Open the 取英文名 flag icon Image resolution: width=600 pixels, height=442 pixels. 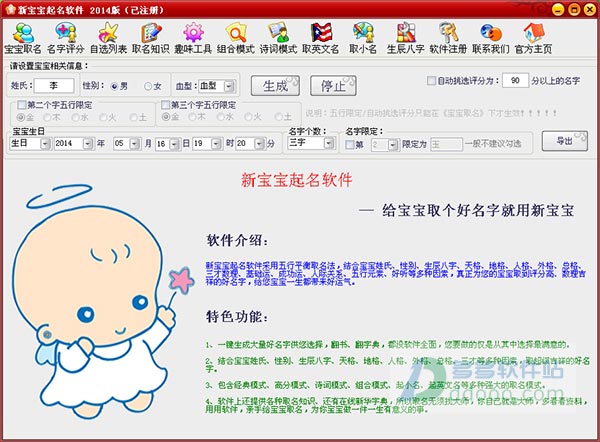click(321, 38)
